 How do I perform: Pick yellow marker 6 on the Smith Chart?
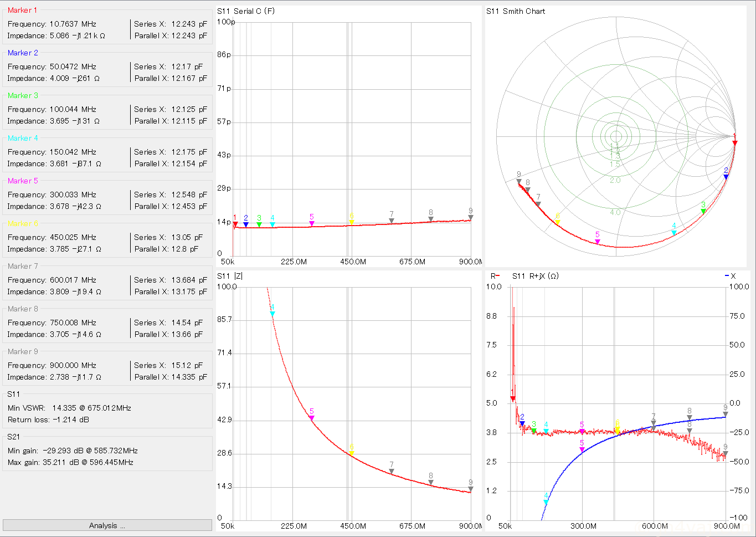coord(558,223)
